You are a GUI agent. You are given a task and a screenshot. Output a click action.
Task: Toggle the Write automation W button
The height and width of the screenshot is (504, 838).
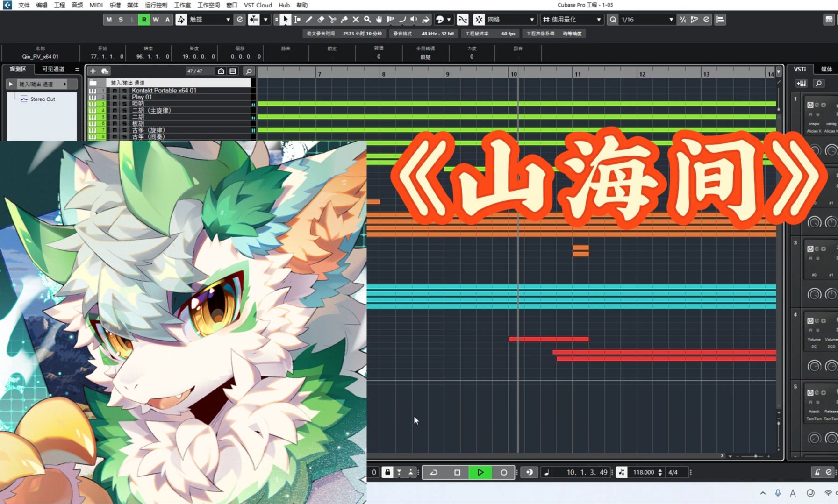(x=156, y=20)
